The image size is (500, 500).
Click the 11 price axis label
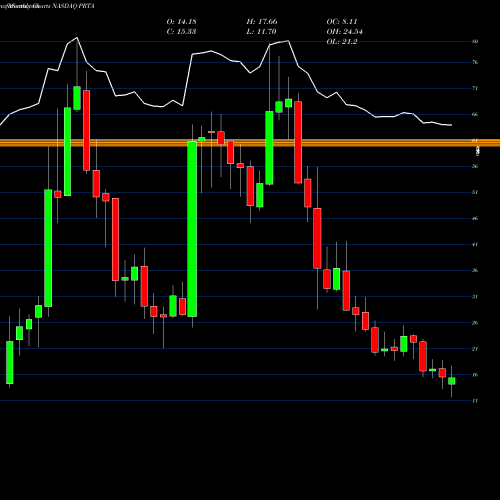click(475, 401)
